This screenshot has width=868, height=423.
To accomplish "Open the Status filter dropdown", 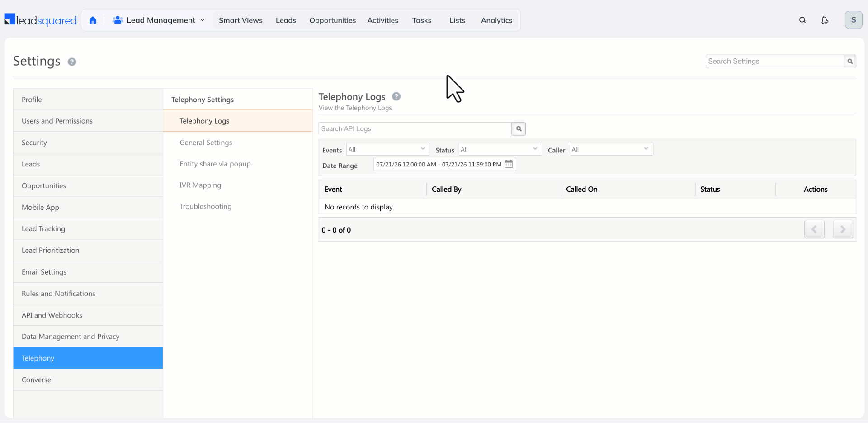I will click(500, 149).
